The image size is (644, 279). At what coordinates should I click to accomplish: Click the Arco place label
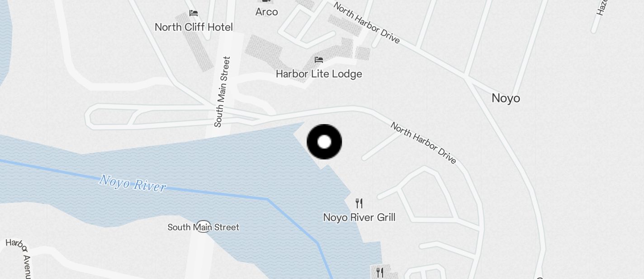pyautogui.click(x=266, y=12)
